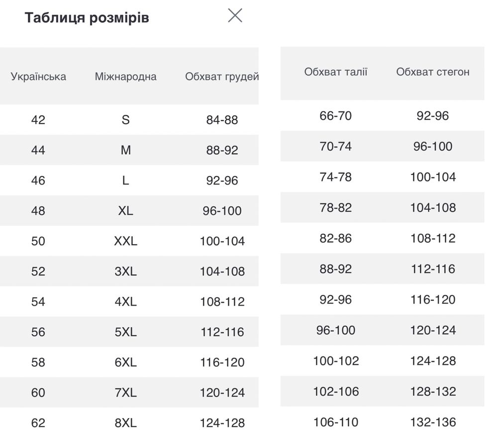The height and width of the screenshot is (448, 497).
Task: Select the Міжнародна column header
Action: point(125,77)
